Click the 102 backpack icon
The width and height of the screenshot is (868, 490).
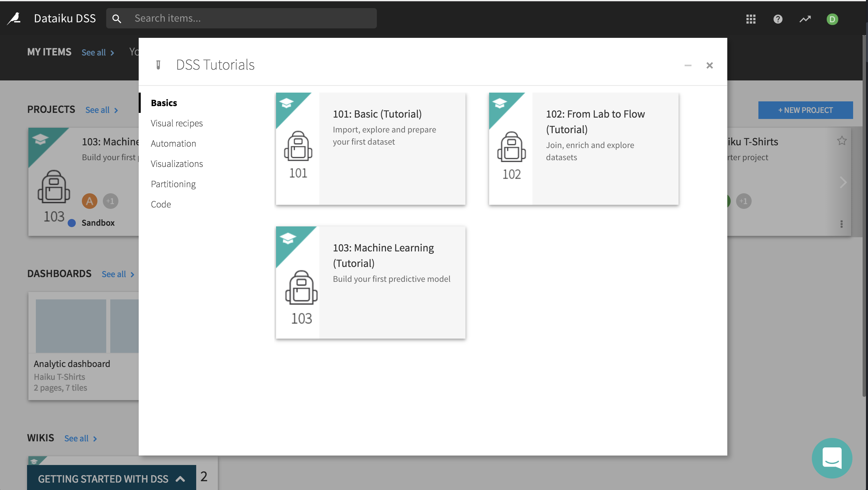511,147
